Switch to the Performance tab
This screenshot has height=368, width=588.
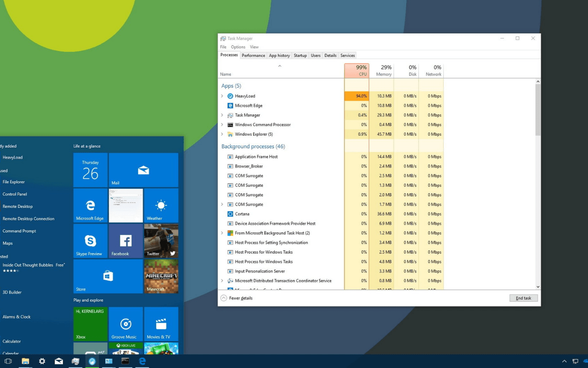[253, 55]
